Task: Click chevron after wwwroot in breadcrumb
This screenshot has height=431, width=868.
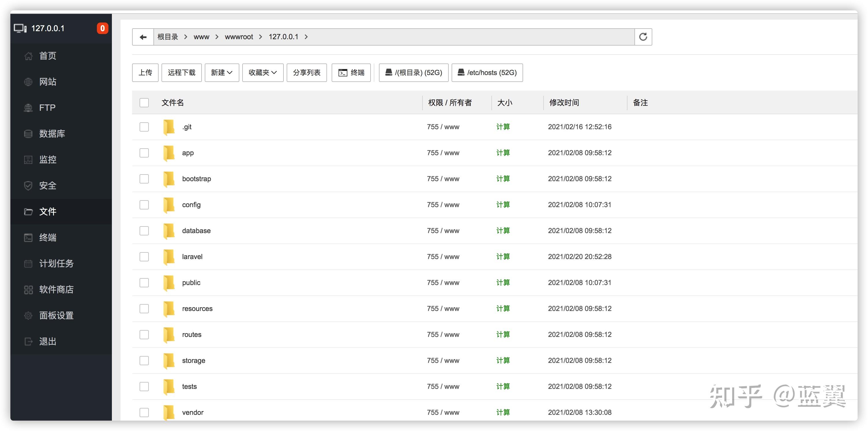Action: [x=260, y=37]
